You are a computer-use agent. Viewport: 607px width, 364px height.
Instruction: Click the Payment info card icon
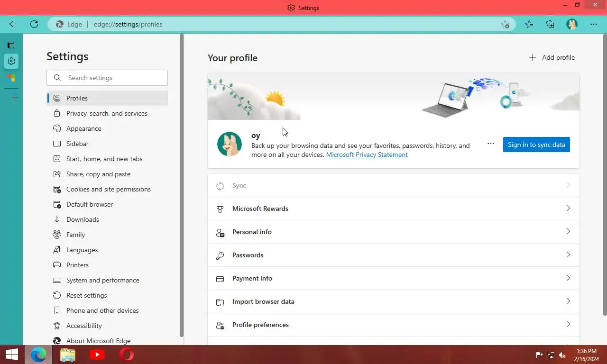tap(220, 279)
